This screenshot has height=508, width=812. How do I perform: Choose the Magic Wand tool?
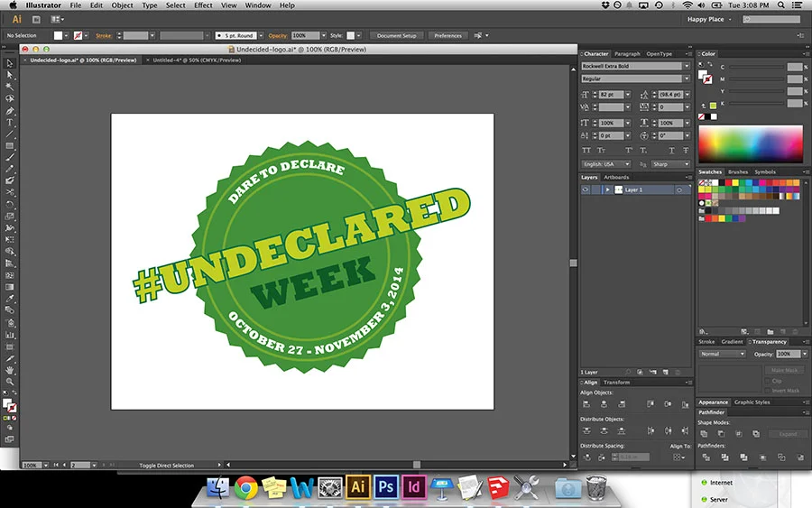(9, 87)
